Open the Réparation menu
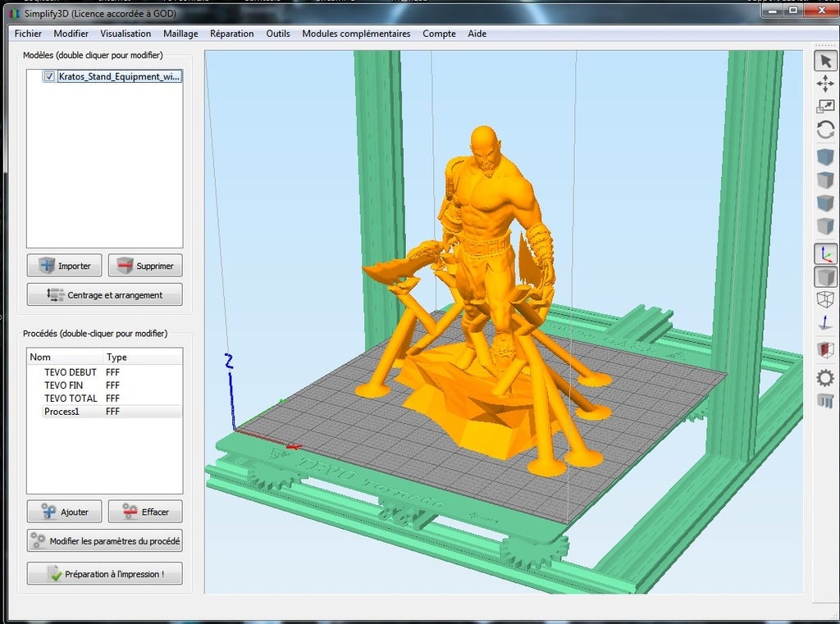 [x=231, y=34]
